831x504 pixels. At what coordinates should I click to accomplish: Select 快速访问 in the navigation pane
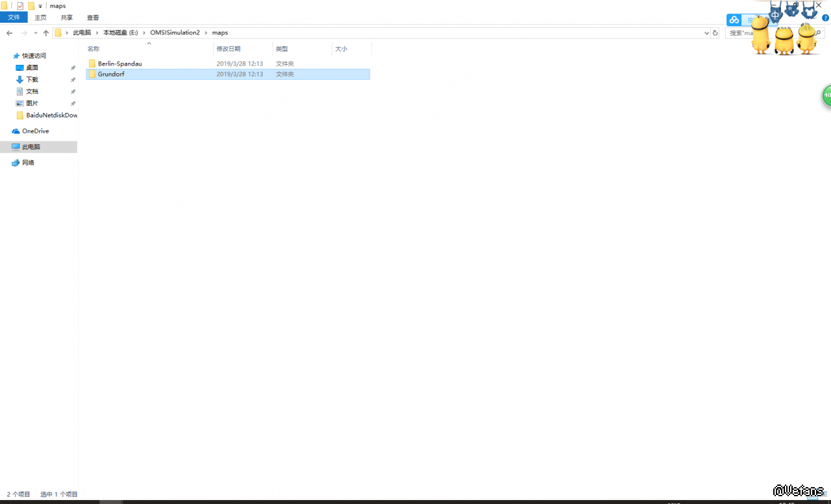point(34,56)
